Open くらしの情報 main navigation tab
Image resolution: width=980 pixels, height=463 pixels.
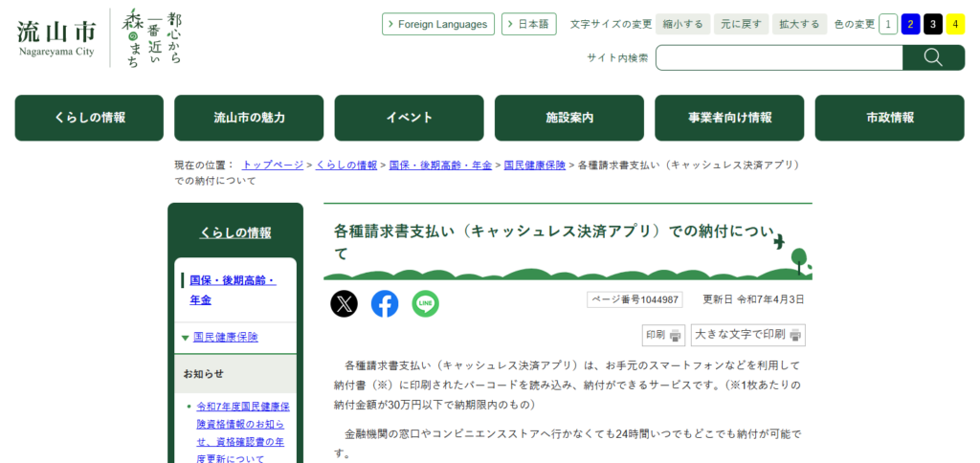89,118
